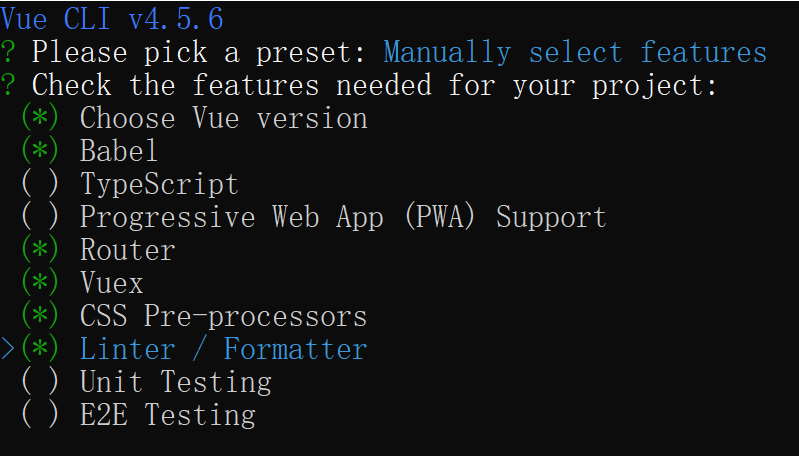Select the Unit Testing label
Image resolution: width=799 pixels, height=456 pixels.
(175, 382)
